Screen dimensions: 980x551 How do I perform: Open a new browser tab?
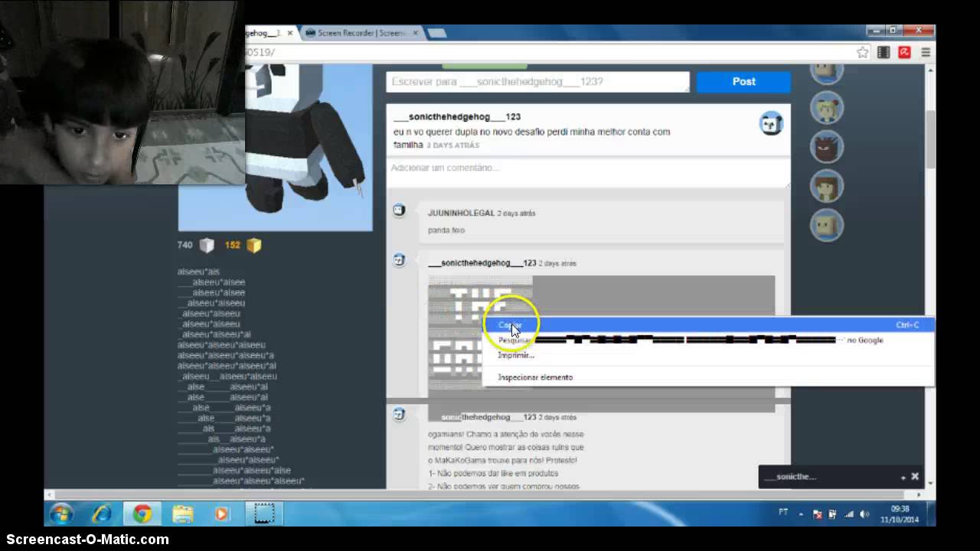[436, 33]
